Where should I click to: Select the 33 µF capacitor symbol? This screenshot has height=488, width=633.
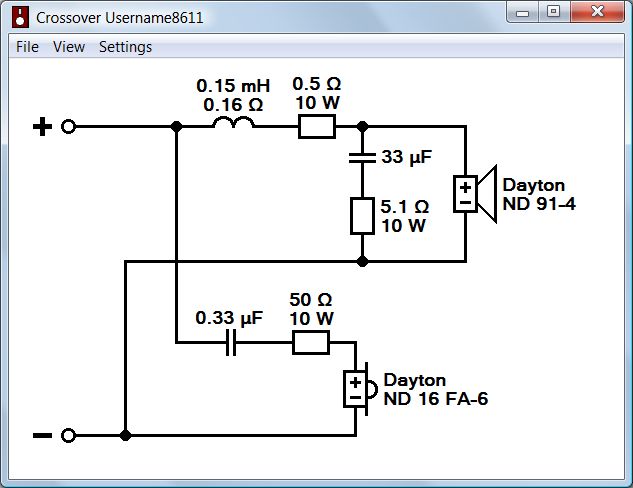point(362,157)
